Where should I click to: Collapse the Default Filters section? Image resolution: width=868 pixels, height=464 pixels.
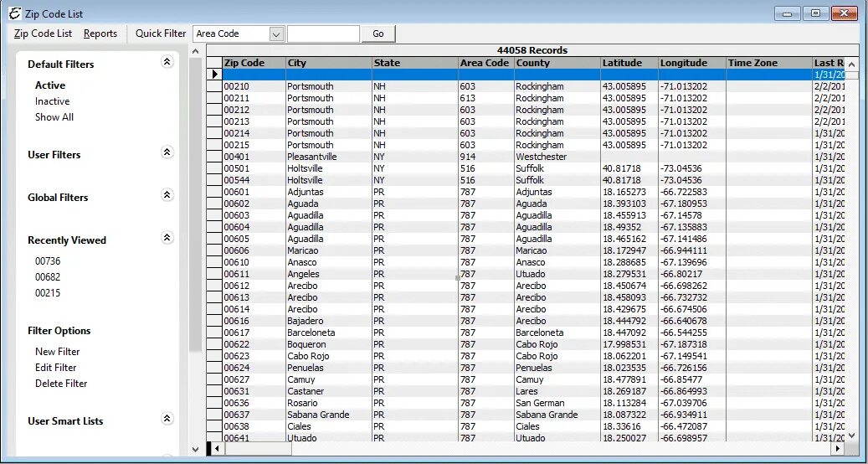coord(167,62)
